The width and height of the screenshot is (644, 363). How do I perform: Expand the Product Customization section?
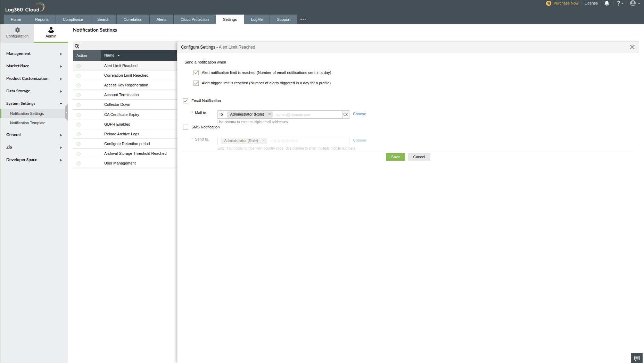(34, 78)
